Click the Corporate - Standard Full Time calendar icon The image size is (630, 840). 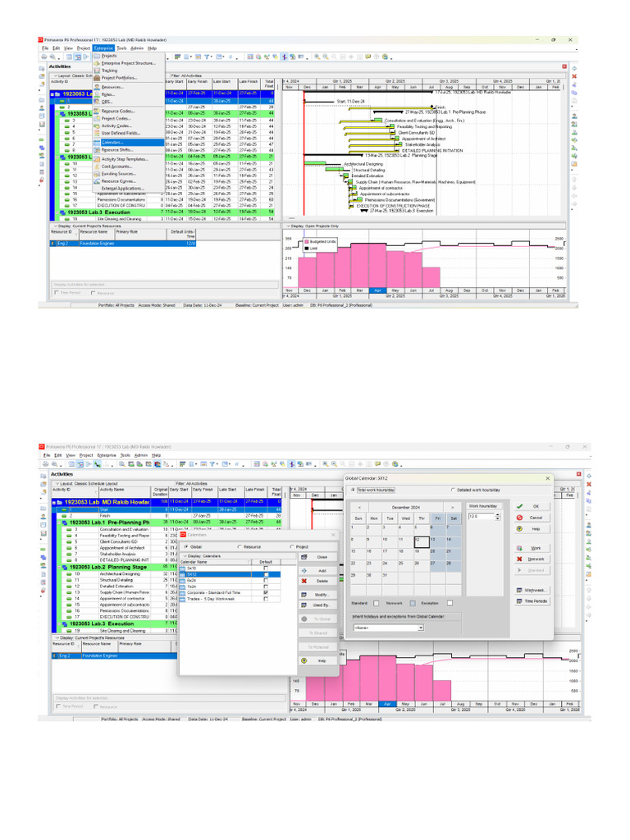183,593
